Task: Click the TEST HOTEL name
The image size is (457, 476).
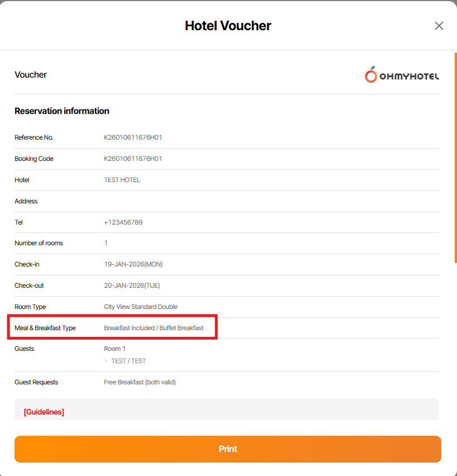Action: point(122,180)
